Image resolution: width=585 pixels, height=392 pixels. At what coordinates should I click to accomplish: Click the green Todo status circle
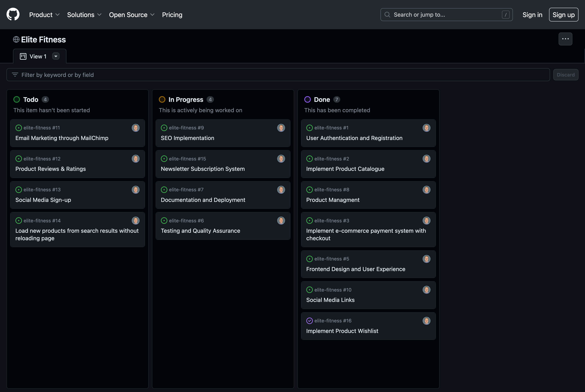coord(17,99)
